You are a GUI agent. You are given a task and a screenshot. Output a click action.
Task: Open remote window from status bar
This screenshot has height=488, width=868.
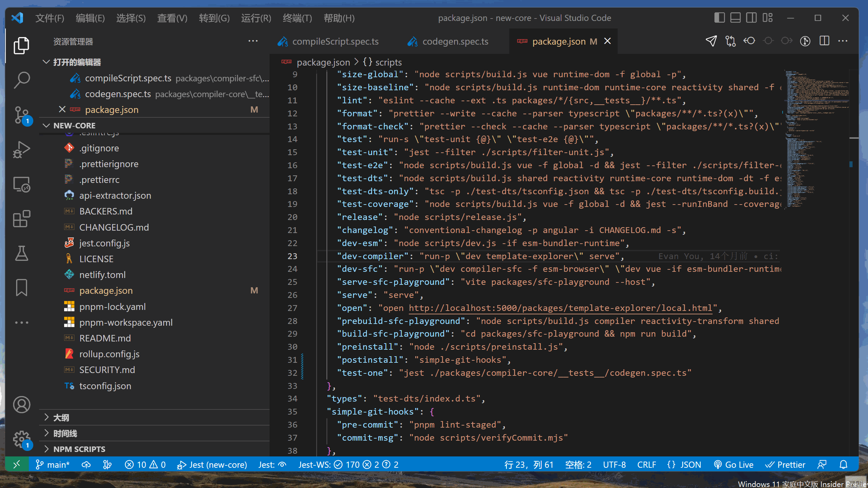[17, 465]
